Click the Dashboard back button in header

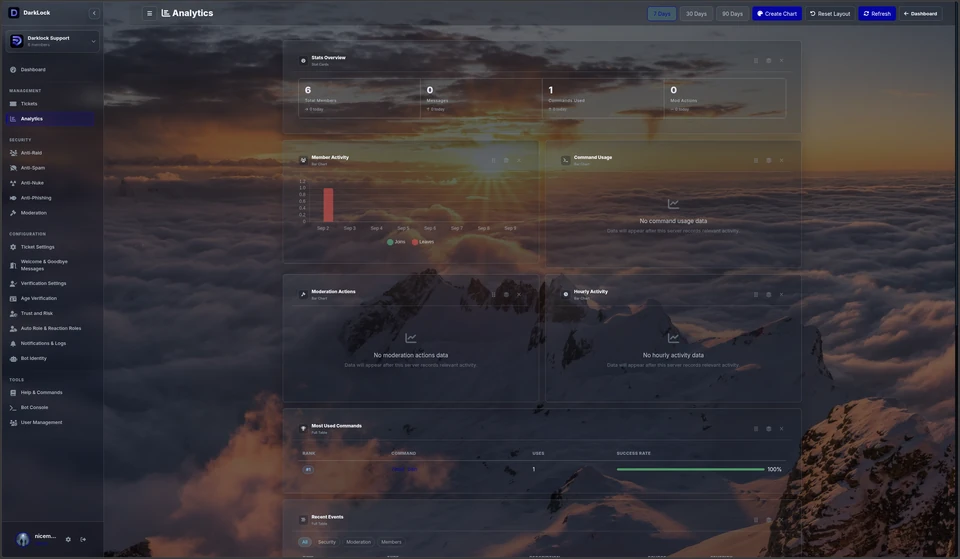click(920, 13)
